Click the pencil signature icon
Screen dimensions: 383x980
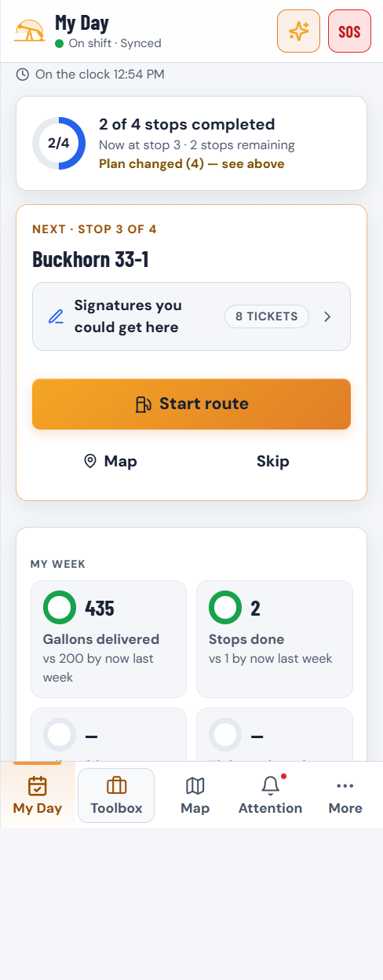click(56, 316)
